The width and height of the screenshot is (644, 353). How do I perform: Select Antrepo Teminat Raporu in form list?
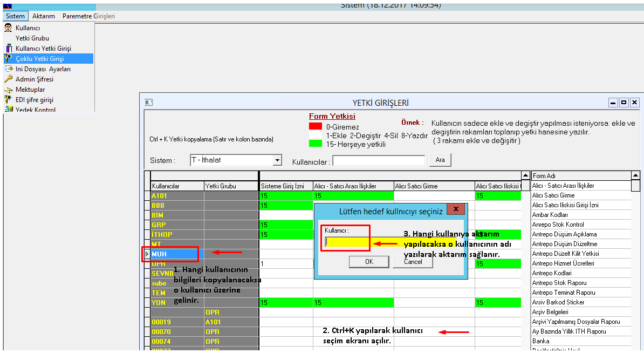[581, 293]
